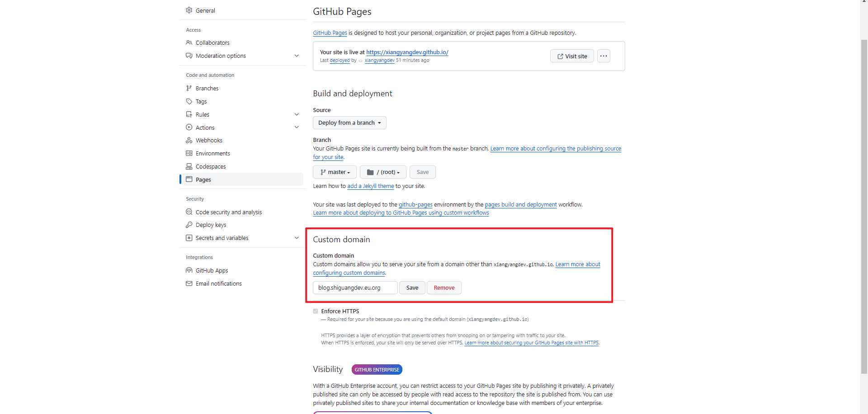868x414 pixels.
Task: Click the Codespaces icon
Action: coord(189,166)
